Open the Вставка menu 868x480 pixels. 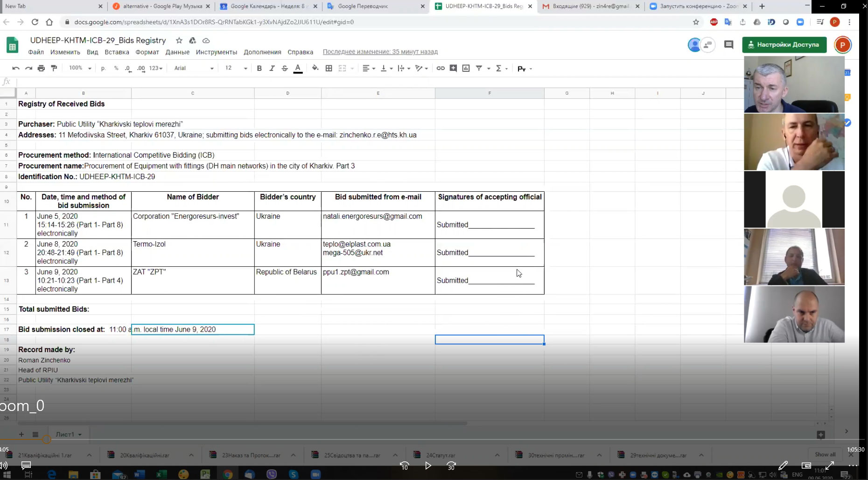tap(117, 52)
